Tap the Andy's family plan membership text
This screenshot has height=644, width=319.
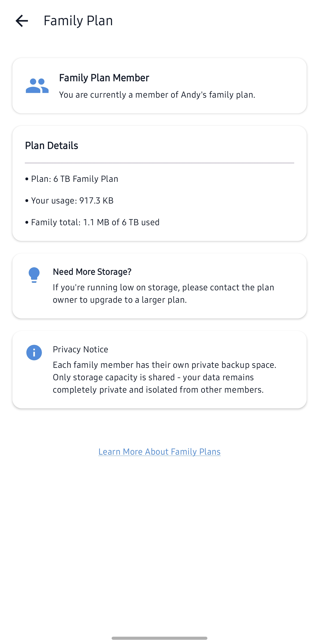tap(157, 95)
